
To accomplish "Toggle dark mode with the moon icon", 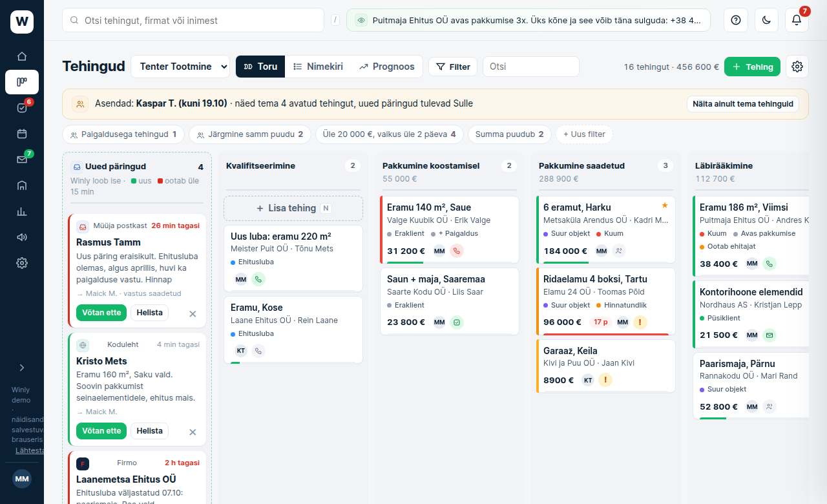I will click(766, 20).
